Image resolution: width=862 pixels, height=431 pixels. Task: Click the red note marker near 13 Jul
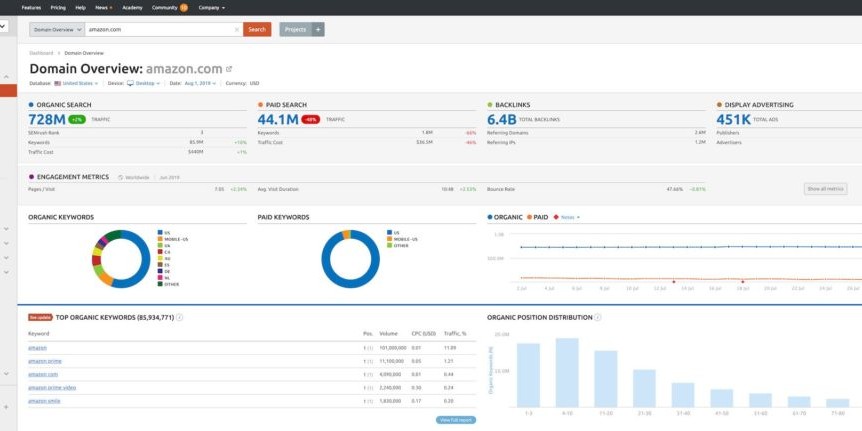673,282
